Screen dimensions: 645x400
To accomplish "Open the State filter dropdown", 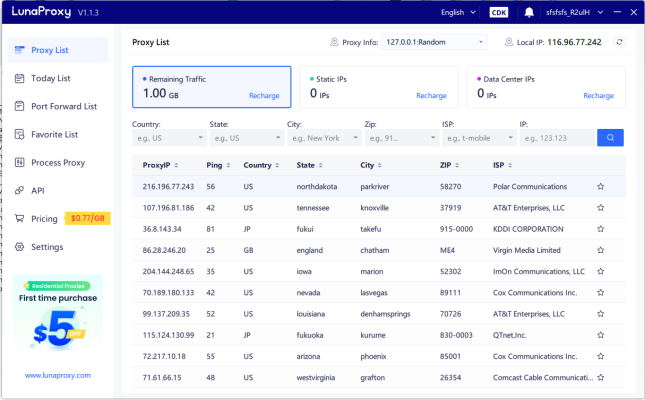I will click(x=246, y=138).
